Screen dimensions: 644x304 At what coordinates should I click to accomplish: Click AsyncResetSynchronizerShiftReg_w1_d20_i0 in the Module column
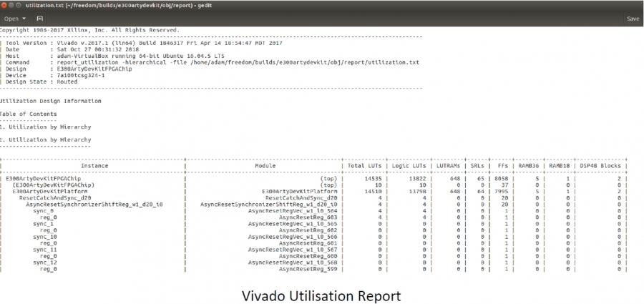[x=269, y=204]
